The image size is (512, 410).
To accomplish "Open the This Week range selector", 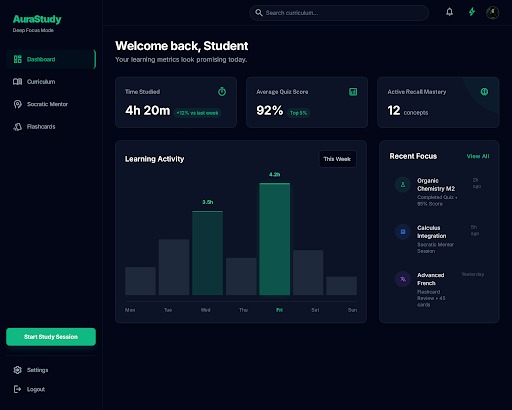I will (337, 159).
